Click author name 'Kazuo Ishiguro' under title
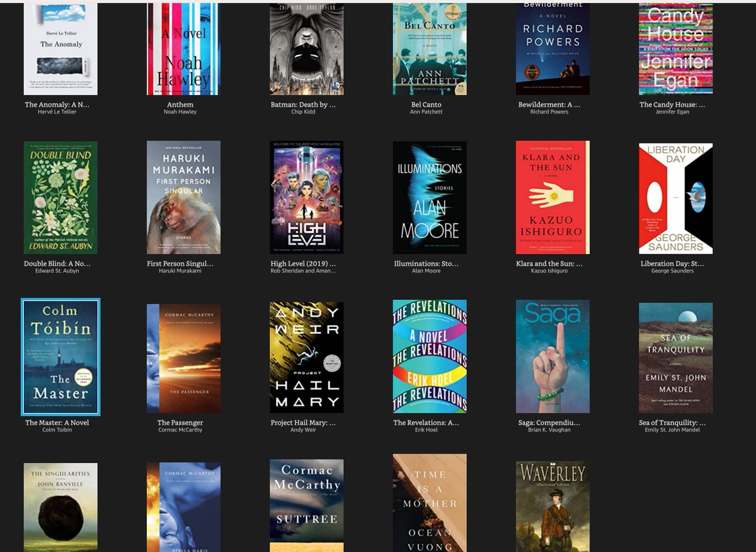The image size is (756, 552). pos(549,271)
